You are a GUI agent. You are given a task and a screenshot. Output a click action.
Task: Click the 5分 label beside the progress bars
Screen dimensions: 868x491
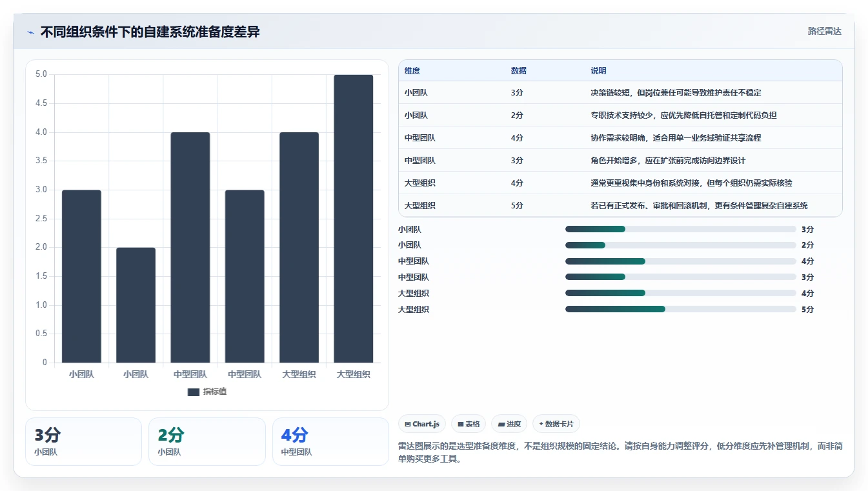(x=807, y=310)
